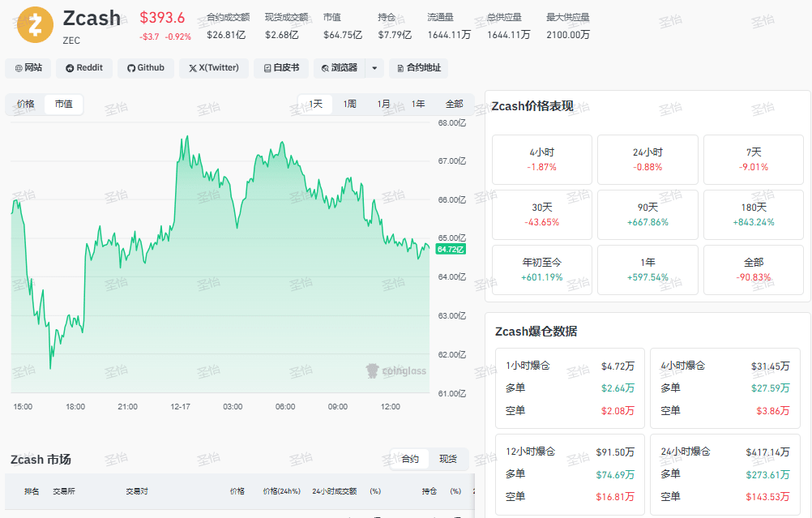The height and width of the screenshot is (518, 812).
Task: Click the 180天 performance card
Action: tap(754, 215)
